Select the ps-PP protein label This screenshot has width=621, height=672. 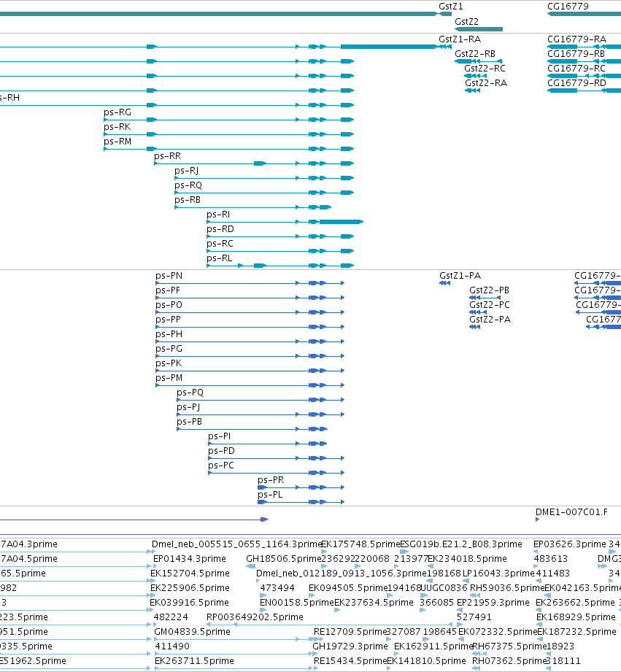click(x=168, y=320)
